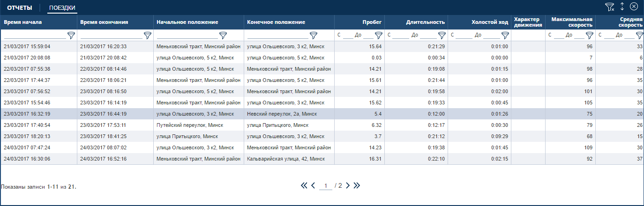The width and height of the screenshot is (644, 206).
Task: Open the ПОЕЗДКИ tab
Action: pos(62,8)
